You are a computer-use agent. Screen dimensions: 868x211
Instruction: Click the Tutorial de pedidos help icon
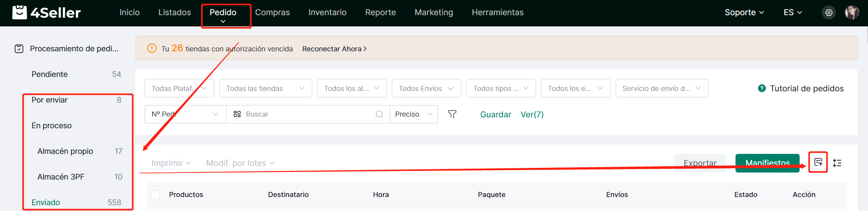762,89
